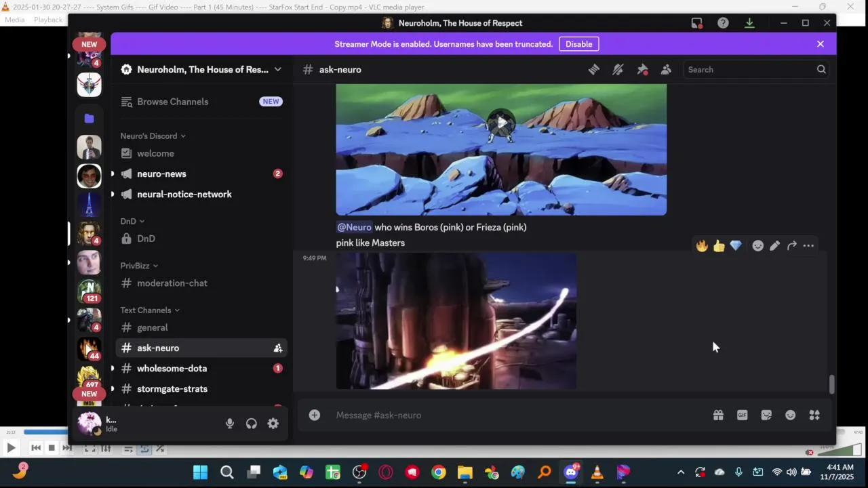Click the Forward message arrow icon
This screenshot has width=868, height=488.
coord(791,246)
